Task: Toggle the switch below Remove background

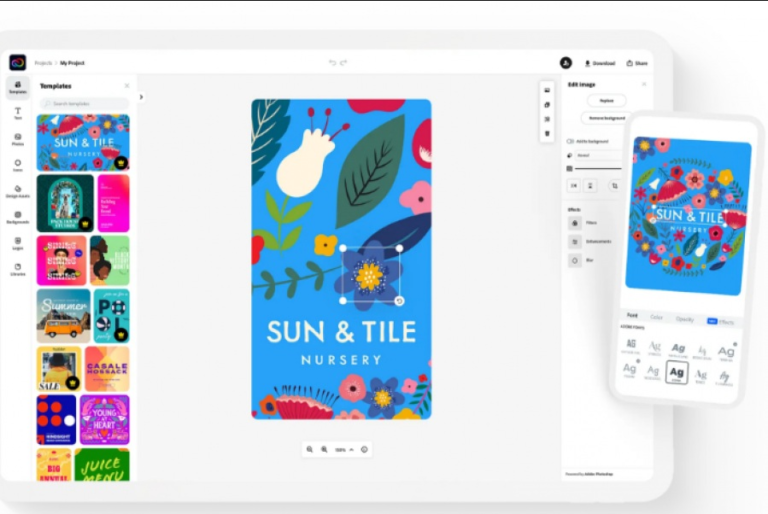Action: tap(570, 141)
